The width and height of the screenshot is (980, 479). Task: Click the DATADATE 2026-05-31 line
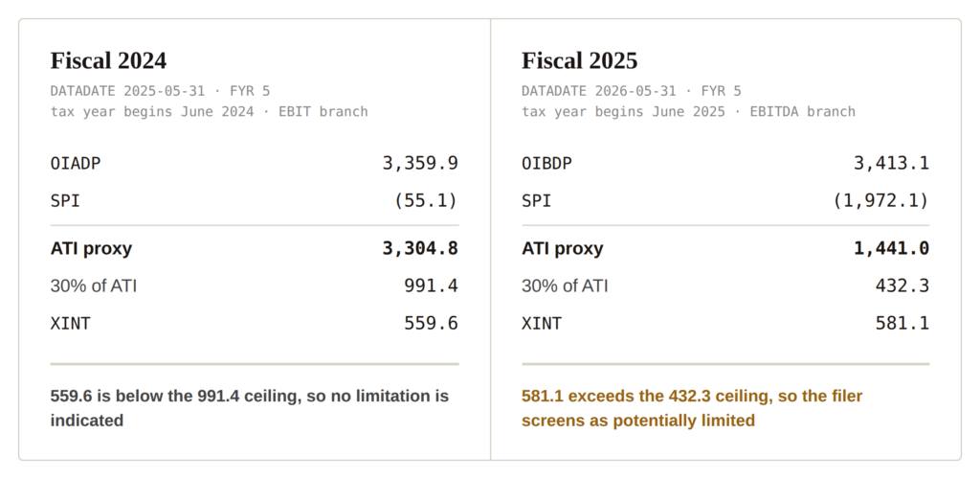pos(632,91)
